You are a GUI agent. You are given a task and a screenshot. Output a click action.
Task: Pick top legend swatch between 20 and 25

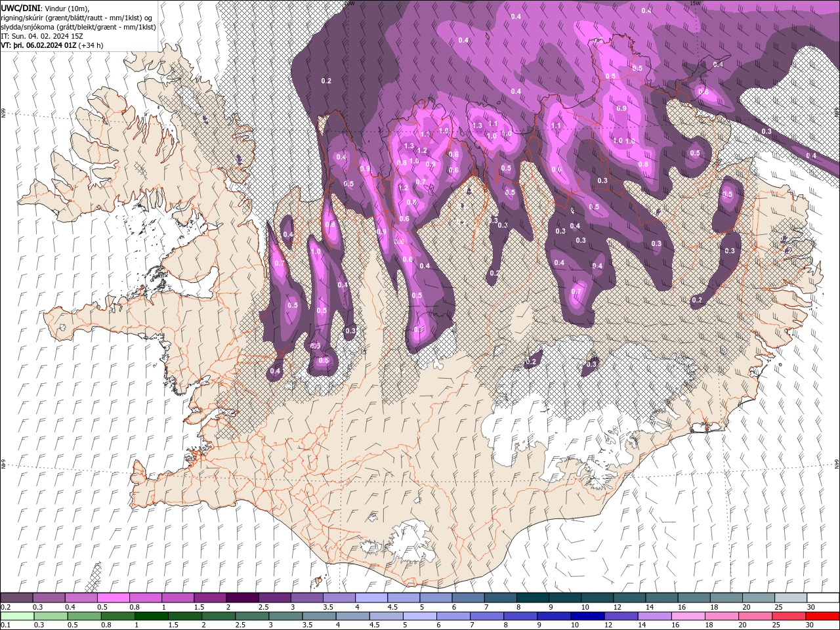(759, 598)
